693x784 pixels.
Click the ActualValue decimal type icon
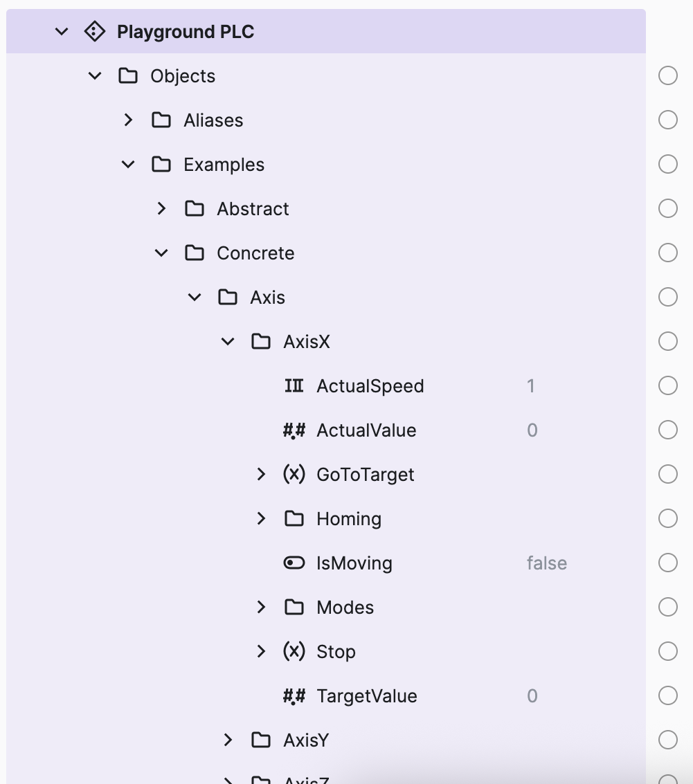coord(294,430)
